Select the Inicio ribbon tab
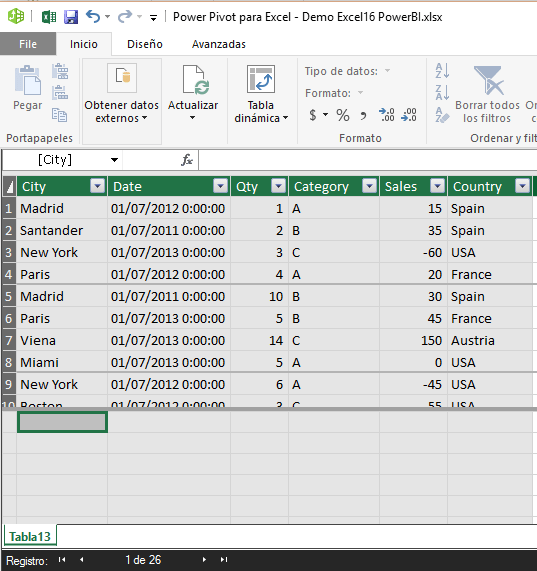This screenshot has width=537, height=571. (x=84, y=44)
